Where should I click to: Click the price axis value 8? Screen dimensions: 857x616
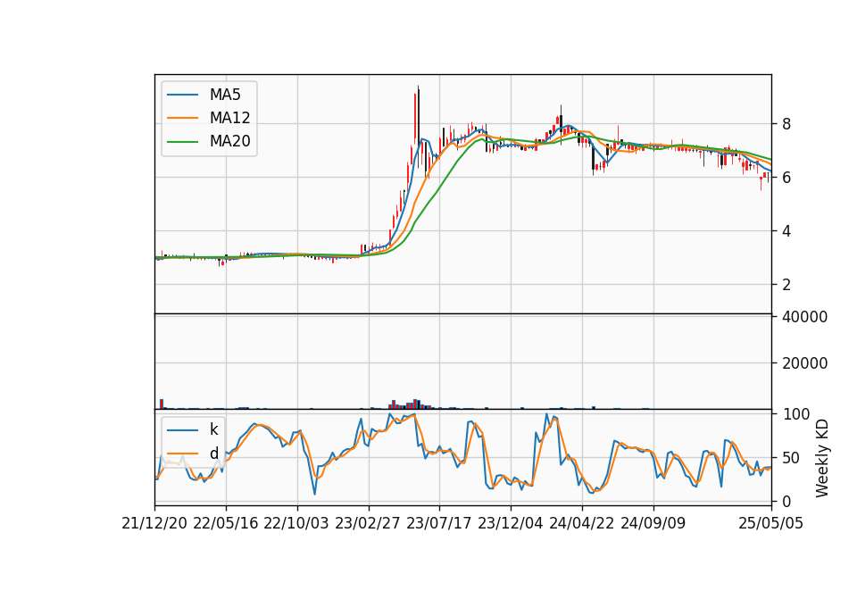pyautogui.click(x=786, y=124)
